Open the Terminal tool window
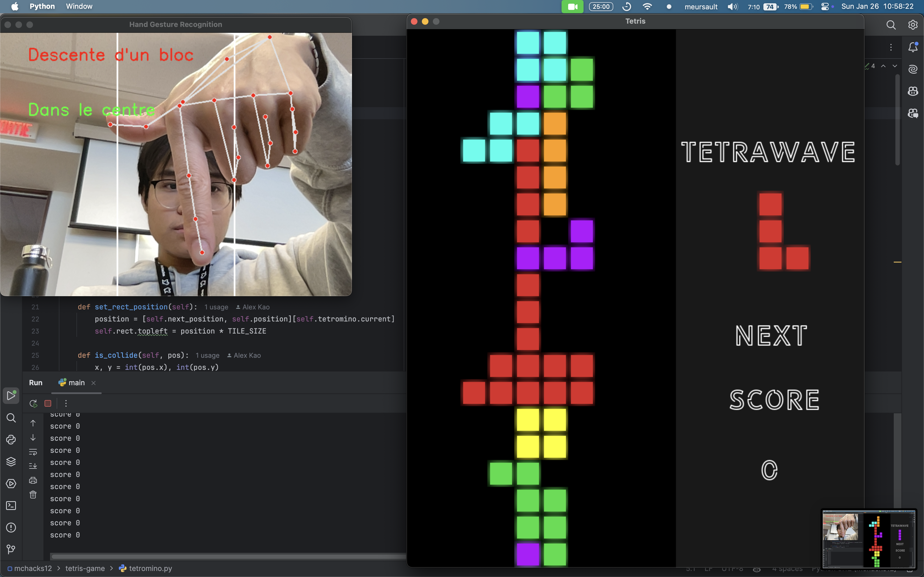This screenshot has width=924, height=577. [x=11, y=506]
